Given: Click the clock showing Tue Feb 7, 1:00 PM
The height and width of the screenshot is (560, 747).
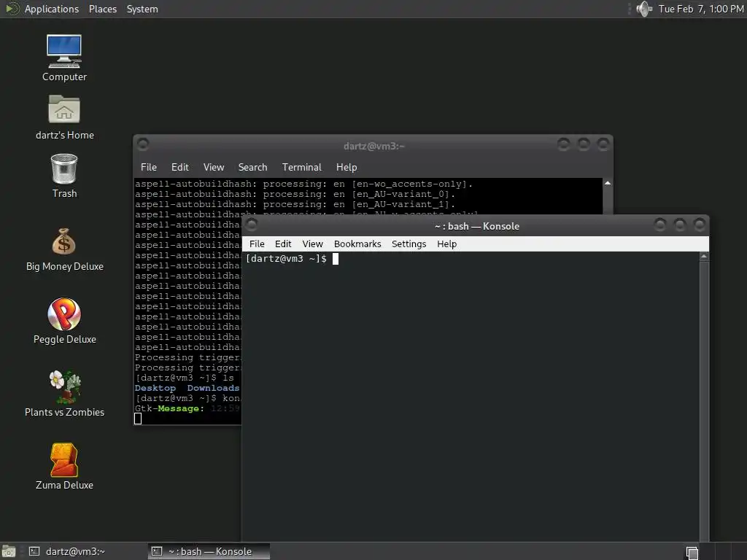Looking at the screenshot, I should coord(701,9).
